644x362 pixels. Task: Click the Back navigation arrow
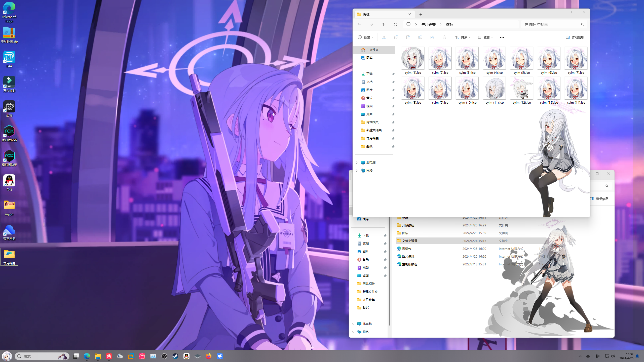(359, 24)
